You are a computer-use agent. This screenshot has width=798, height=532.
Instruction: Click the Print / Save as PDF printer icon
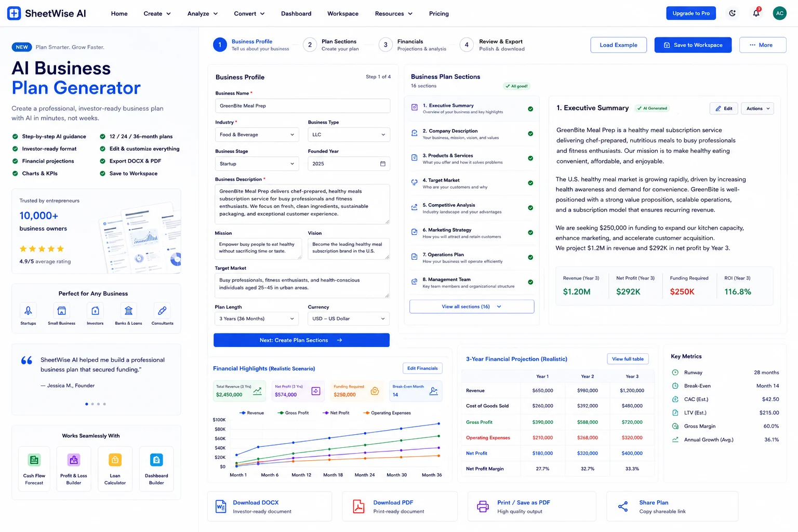coord(483,507)
